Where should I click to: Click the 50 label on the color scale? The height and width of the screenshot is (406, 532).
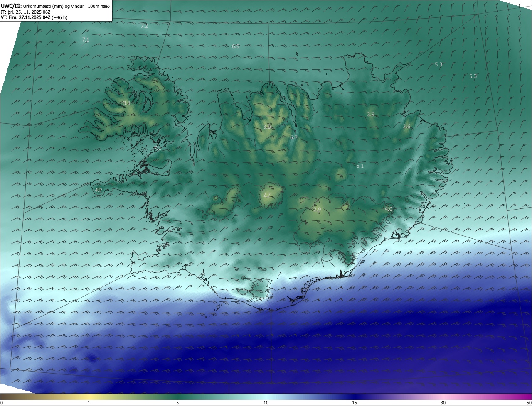coord(529,403)
